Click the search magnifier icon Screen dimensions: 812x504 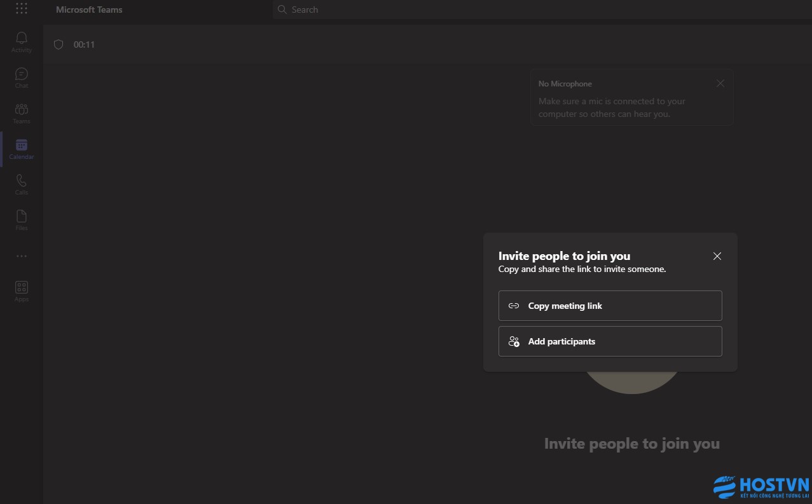pyautogui.click(x=282, y=10)
